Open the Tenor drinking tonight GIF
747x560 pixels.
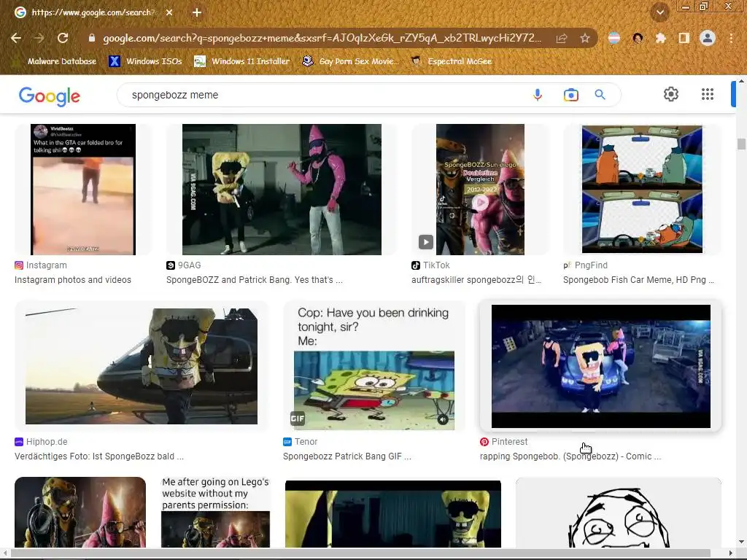click(374, 366)
